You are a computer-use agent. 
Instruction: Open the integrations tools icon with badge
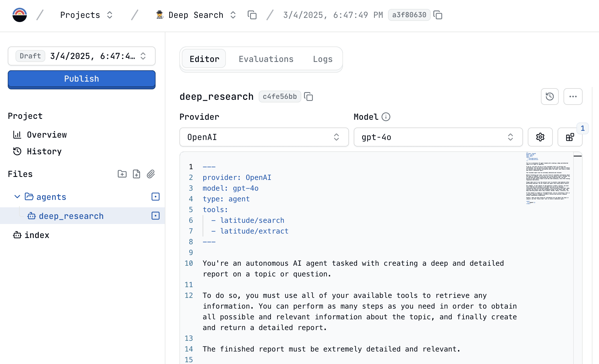[570, 137]
